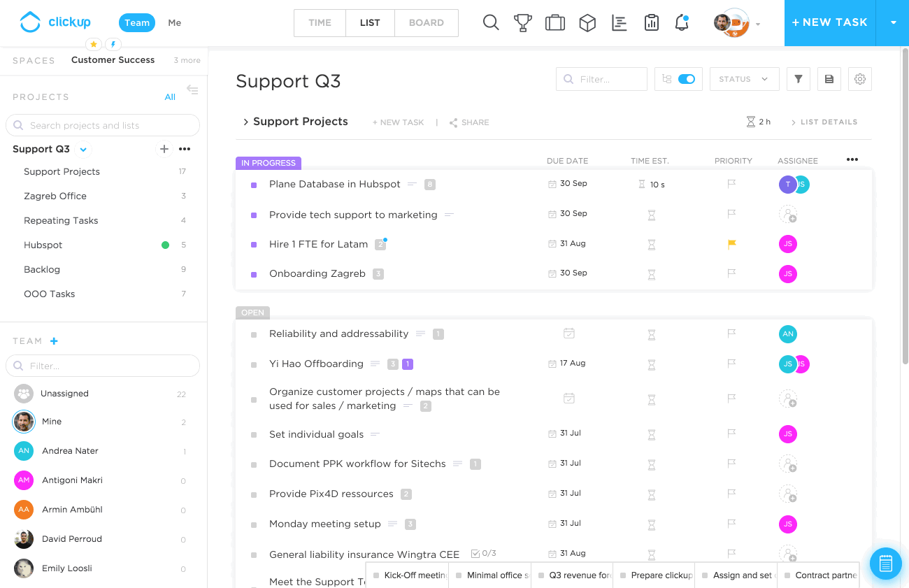Click the + NEW TASK button
The image size is (909, 588).
pyautogui.click(x=829, y=23)
